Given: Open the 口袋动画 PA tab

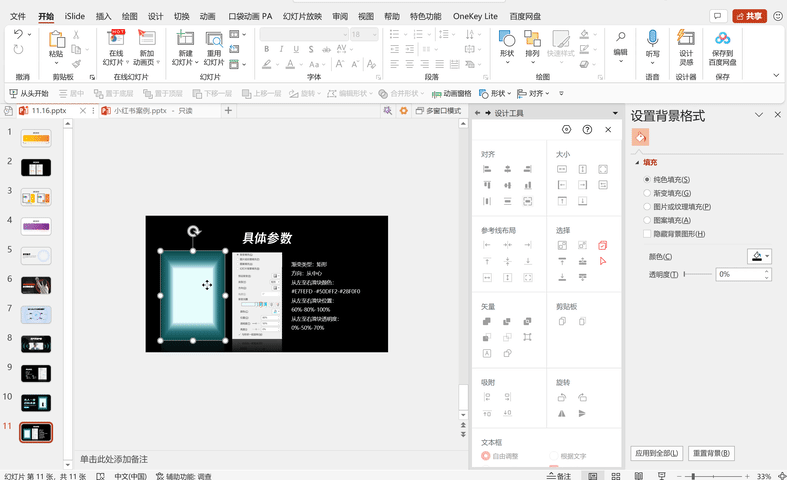Looking at the screenshot, I should [x=250, y=16].
